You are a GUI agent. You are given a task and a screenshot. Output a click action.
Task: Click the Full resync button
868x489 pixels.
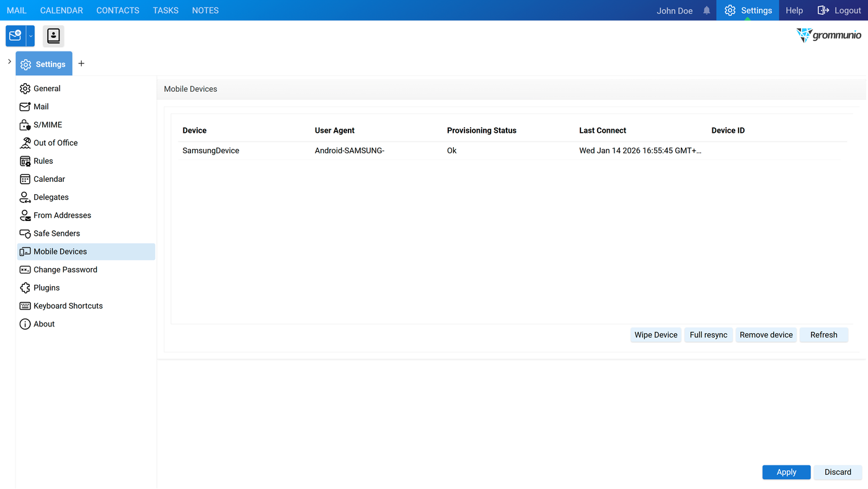point(709,335)
